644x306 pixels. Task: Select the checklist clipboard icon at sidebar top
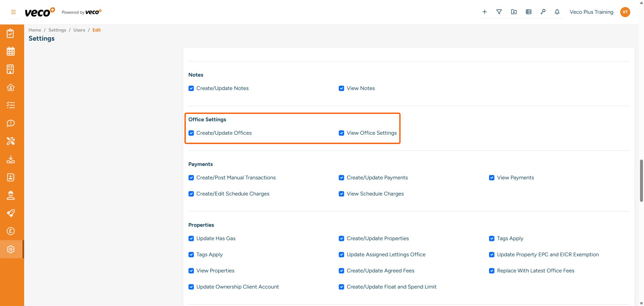[x=11, y=33]
